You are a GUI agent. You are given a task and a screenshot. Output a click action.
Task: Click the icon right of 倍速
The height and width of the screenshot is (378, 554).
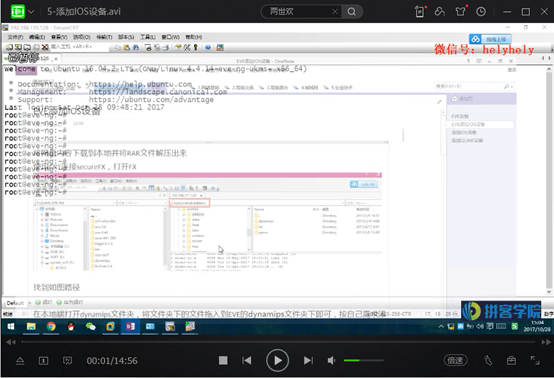pos(488,360)
